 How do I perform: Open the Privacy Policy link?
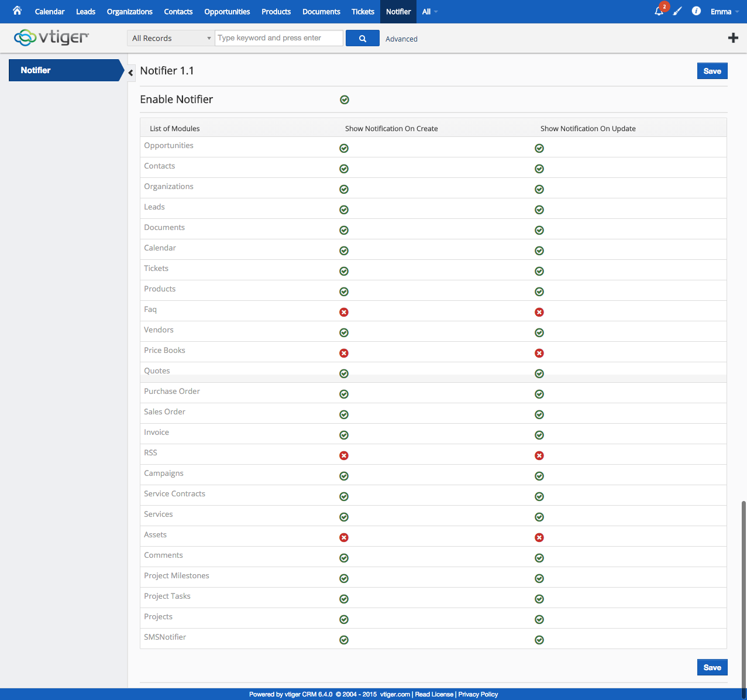478,694
